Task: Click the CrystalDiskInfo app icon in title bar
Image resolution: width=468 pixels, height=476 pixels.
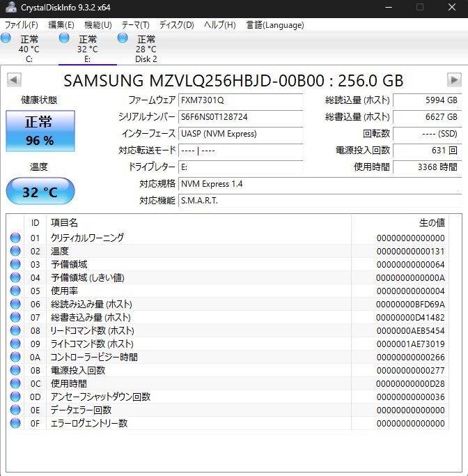Action: pos(11,7)
